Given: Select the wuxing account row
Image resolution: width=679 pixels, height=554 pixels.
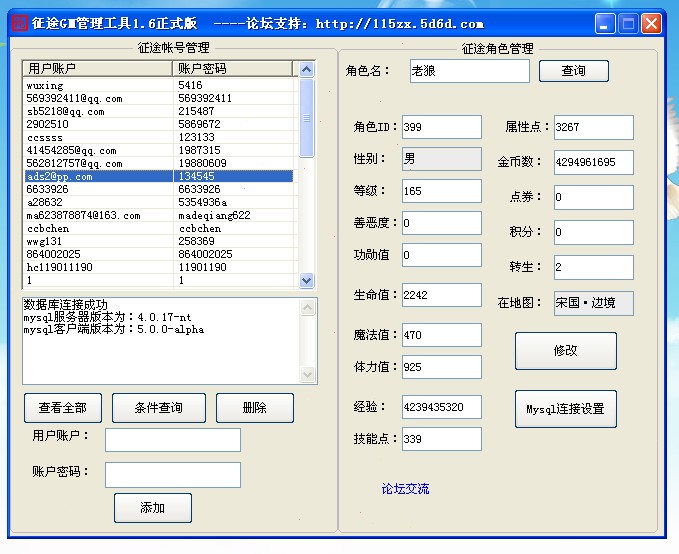Looking at the screenshot, I should (100, 86).
